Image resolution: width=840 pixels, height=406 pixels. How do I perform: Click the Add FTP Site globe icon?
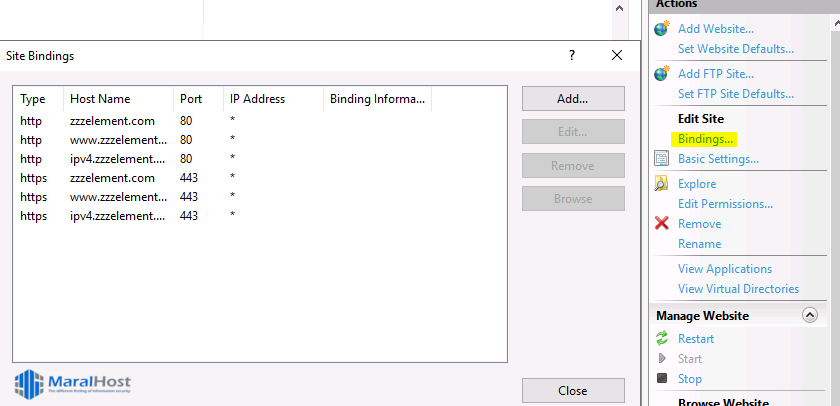[661, 74]
